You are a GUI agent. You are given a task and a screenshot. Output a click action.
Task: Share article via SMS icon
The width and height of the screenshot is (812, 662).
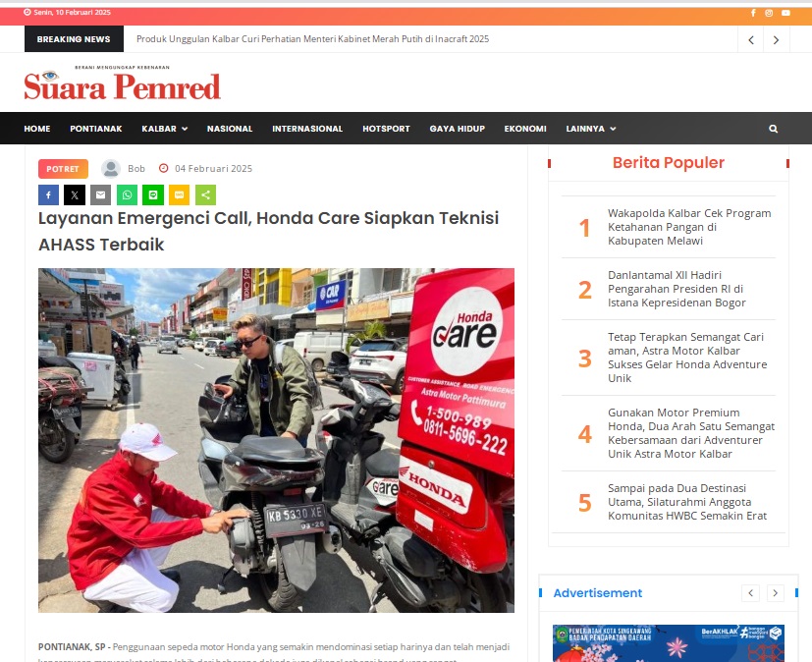click(179, 195)
